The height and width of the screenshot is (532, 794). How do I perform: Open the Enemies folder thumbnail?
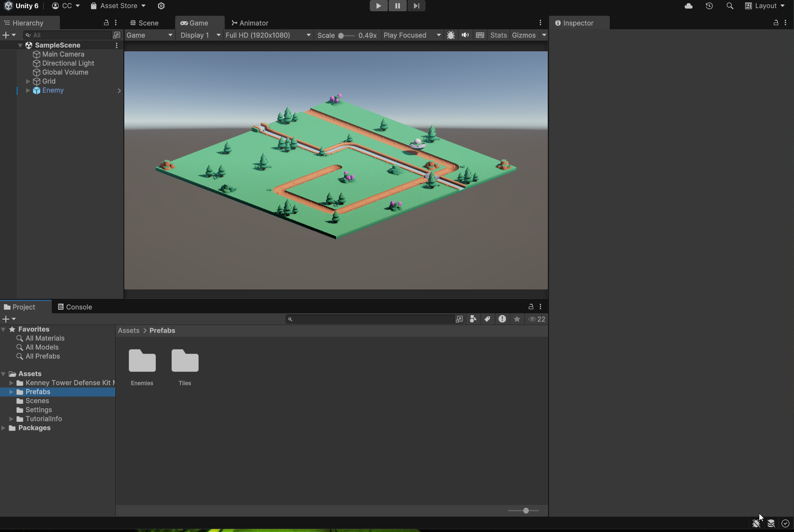point(142,361)
